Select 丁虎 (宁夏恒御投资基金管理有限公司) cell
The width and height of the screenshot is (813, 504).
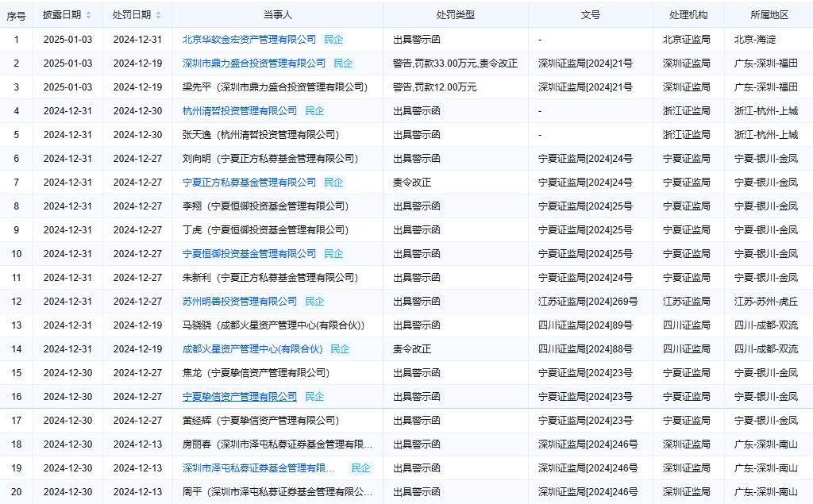point(278,230)
